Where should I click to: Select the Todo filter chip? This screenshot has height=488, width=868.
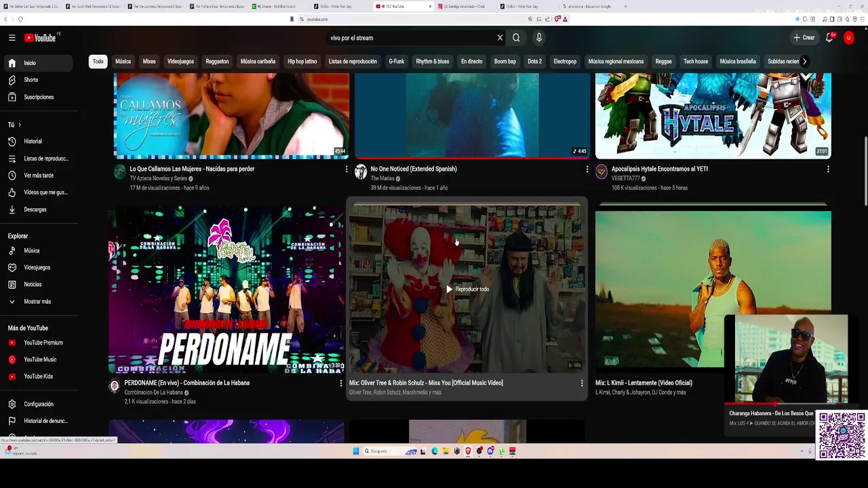(98, 62)
